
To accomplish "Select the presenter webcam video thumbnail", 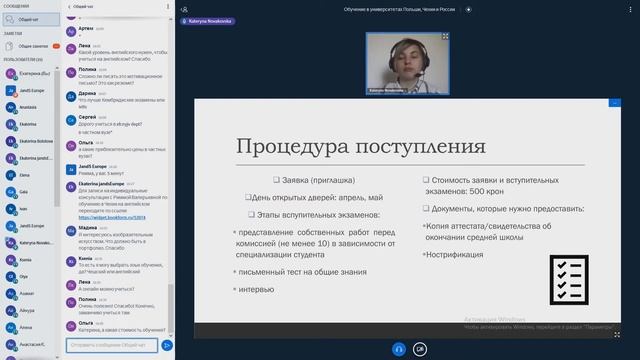I will (408, 64).
